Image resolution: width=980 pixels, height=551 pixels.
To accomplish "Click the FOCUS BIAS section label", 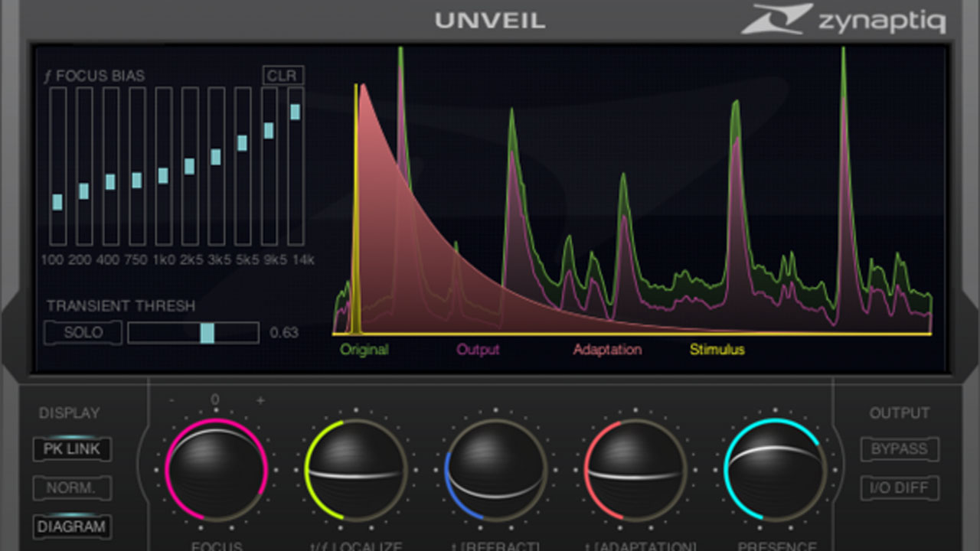I will pyautogui.click(x=94, y=76).
